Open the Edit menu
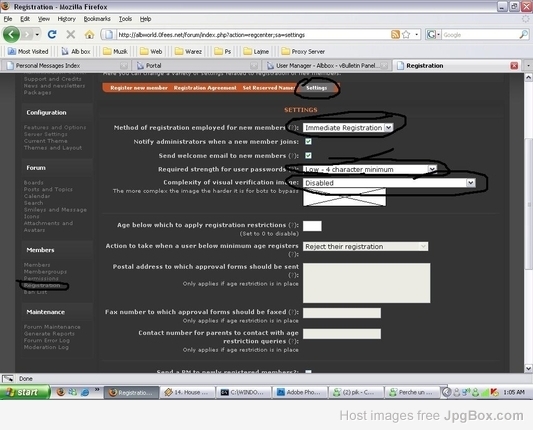The image size is (533, 430). 25,19
